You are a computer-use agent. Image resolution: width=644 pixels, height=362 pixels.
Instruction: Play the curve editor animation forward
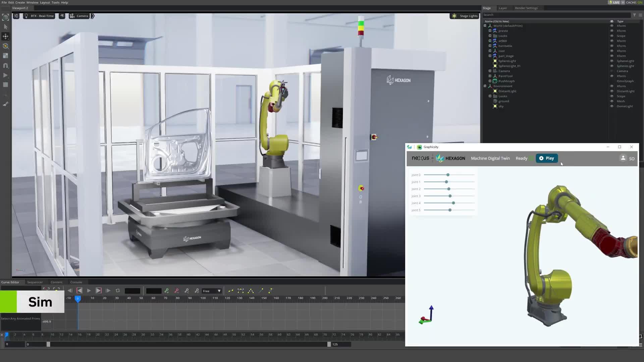pos(89,291)
